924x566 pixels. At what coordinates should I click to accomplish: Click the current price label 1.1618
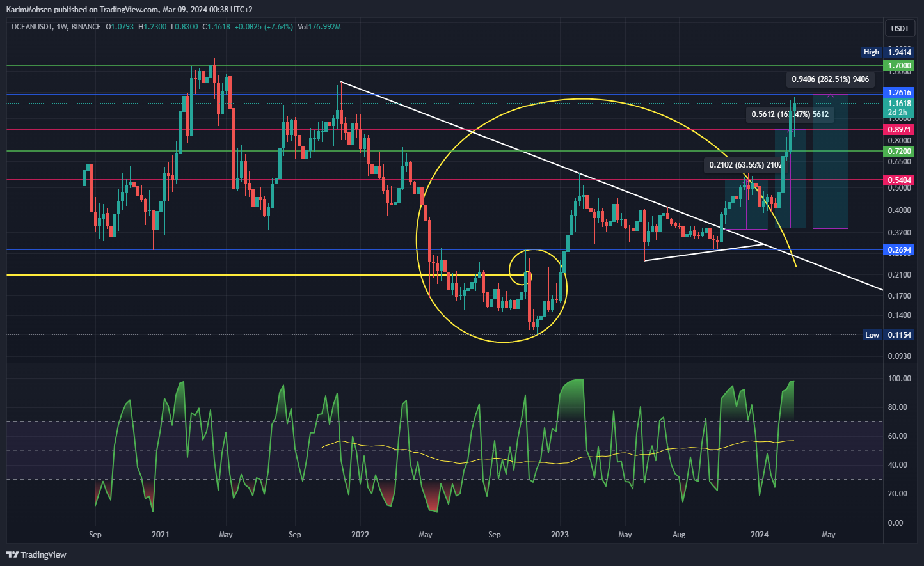(x=899, y=104)
